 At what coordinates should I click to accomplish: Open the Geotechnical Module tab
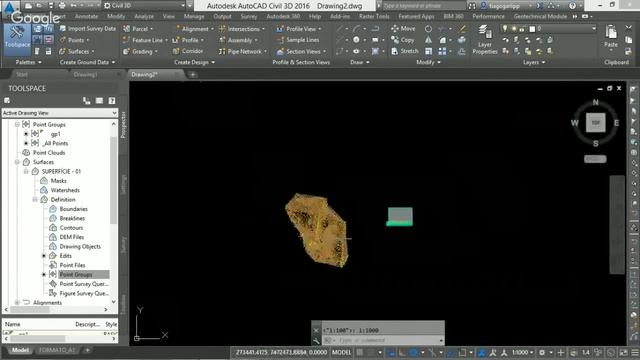click(x=540, y=16)
